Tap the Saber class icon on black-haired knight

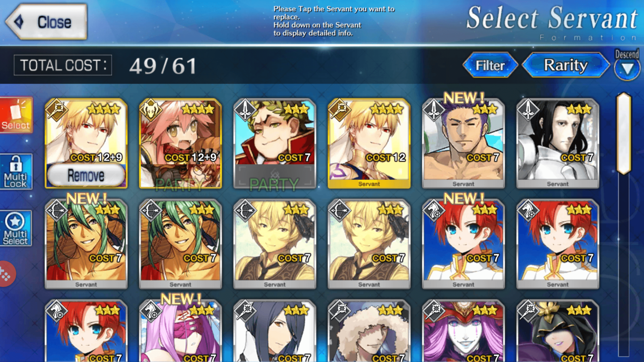click(x=528, y=110)
